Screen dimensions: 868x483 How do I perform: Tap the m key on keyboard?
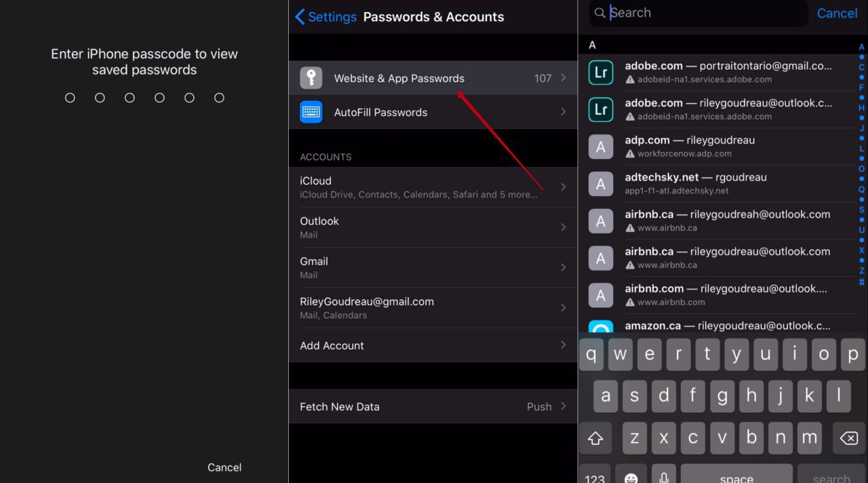[809, 438]
